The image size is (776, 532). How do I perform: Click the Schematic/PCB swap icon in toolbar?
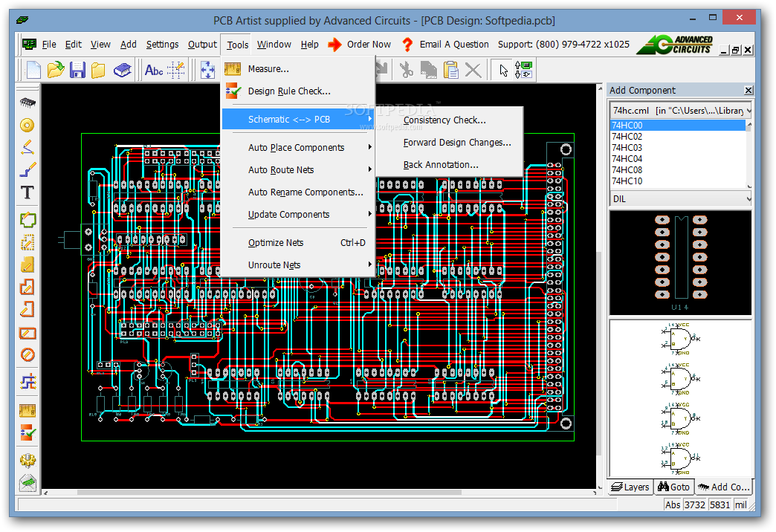point(523,70)
